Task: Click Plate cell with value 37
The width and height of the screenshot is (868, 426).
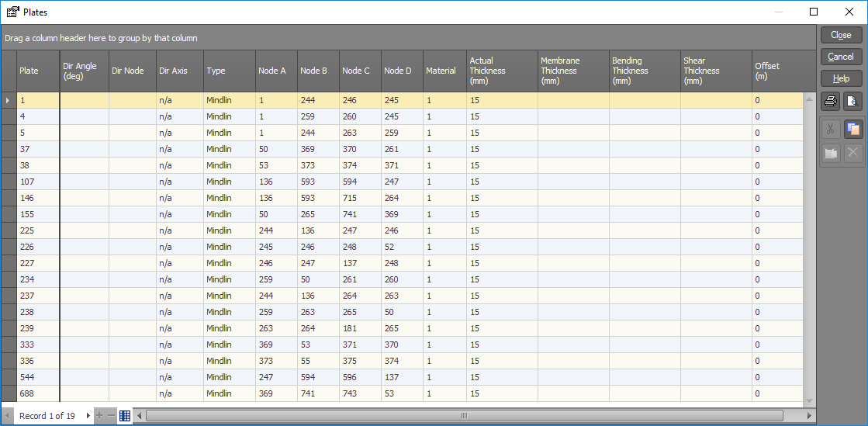Action: tap(38, 149)
